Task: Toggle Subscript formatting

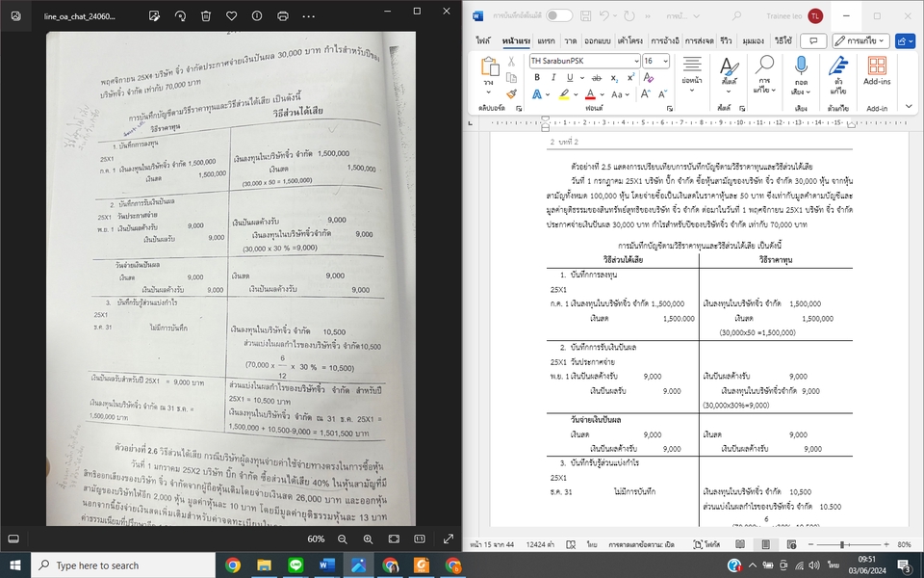Action: tap(614, 77)
